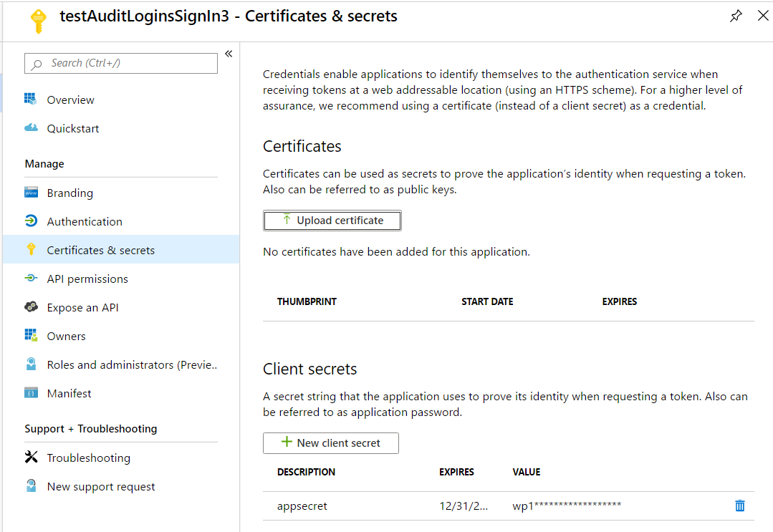Focus the Search (Ctrl+/) box
This screenshot has height=532, width=773.
coord(121,63)
